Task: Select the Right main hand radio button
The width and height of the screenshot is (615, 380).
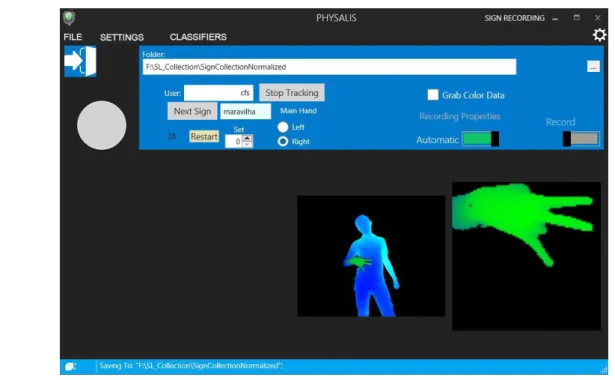Action: pyautogui.click(x=283, y=141)
